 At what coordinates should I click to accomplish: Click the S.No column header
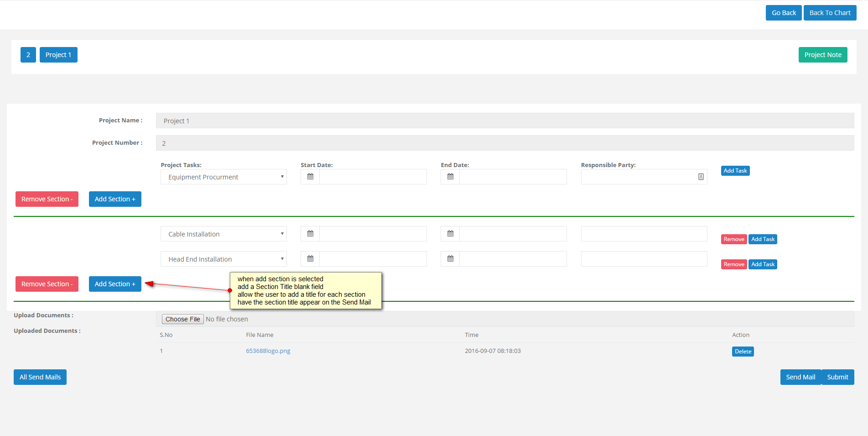pyautogui.click(x=166, y=335)
